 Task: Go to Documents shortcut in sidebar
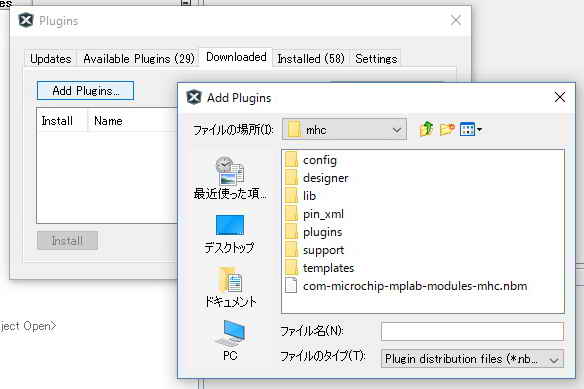click(231, 288)
